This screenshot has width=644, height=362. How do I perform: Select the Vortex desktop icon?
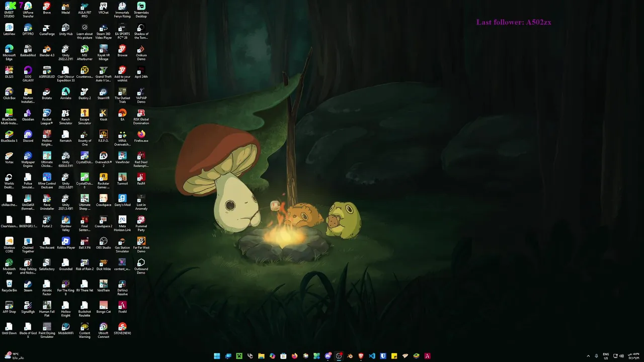pyautogui.click(x=9, y=158)
